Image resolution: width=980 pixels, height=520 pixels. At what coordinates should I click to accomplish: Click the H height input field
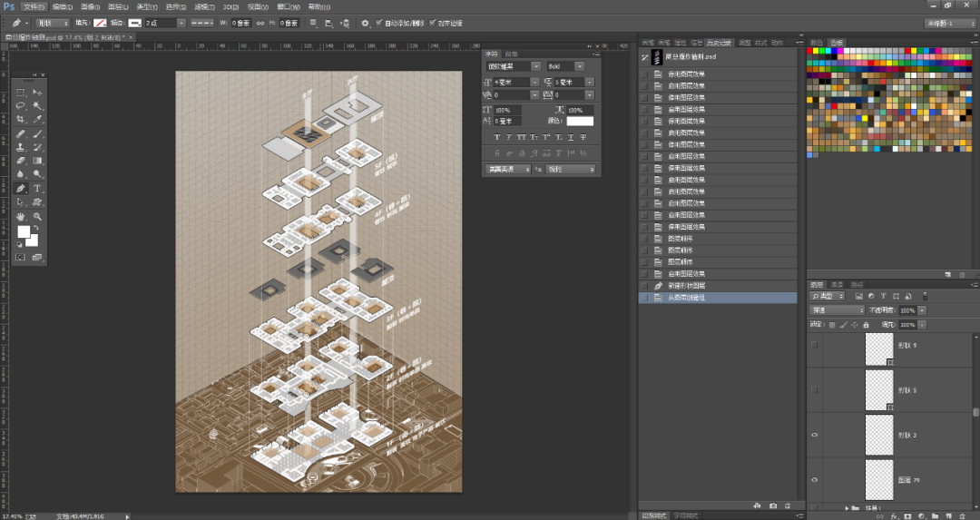pyautogui.click(x=289, y=23)
